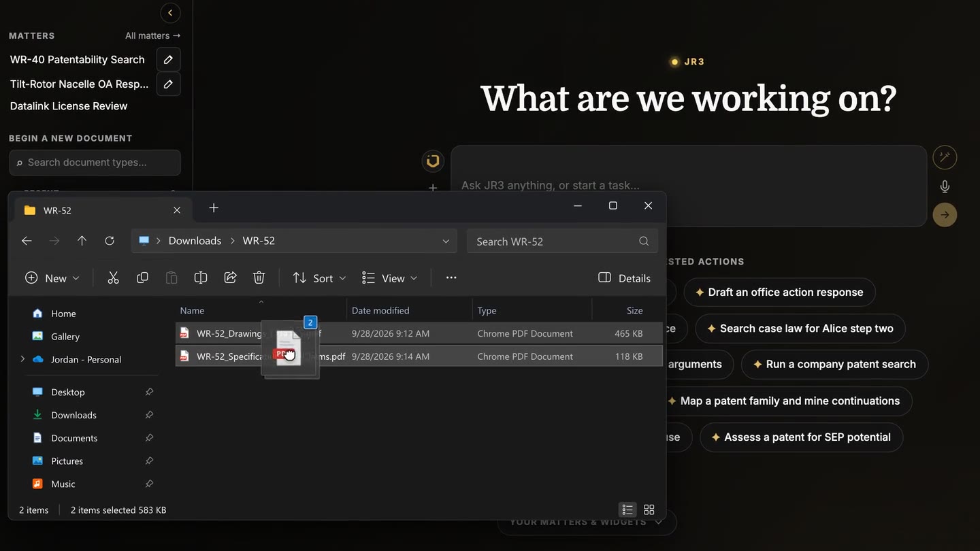Edit the Tilt-Rotor Nacelle OA Response matter
This screenshot has height=551, width=980.
point(168,84)
